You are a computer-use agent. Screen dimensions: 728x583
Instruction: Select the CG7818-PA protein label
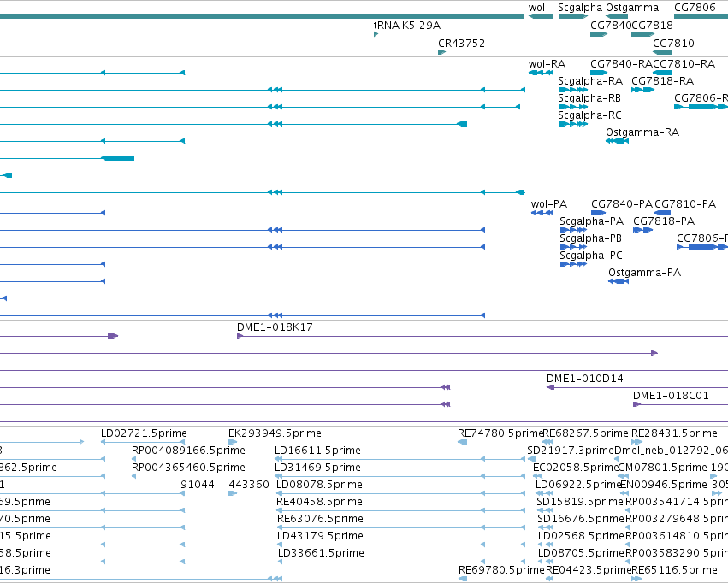point(664,221)
